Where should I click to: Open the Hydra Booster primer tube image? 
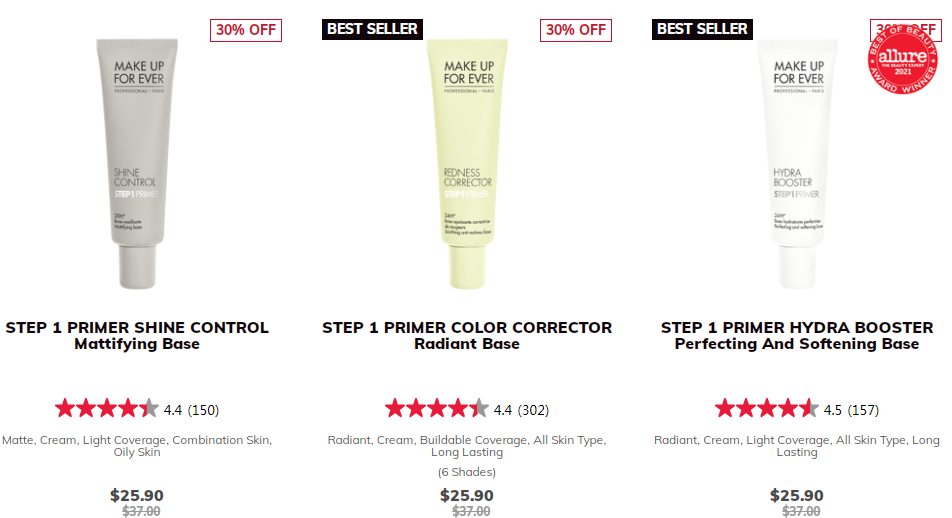[797, 160]
